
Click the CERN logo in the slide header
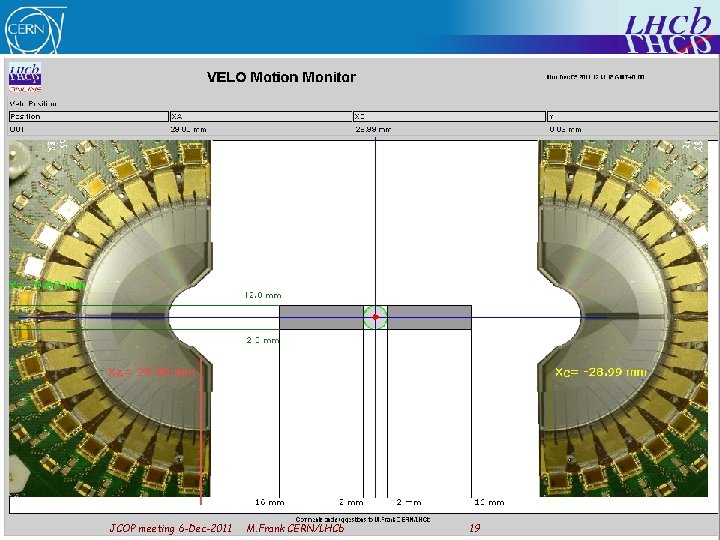[35, 28]
